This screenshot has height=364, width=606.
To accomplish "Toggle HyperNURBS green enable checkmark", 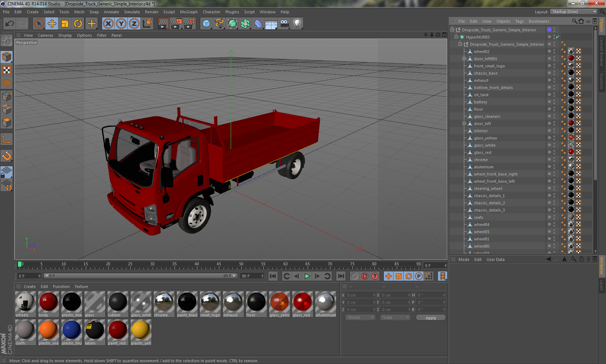I will pos(558,37).
